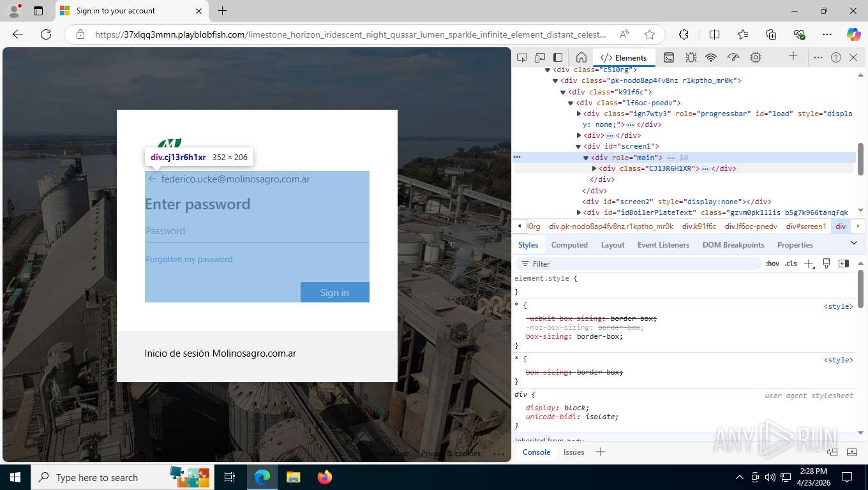
Task: Toggle the computed styles sidebar icon
Action: pos(844,264)
